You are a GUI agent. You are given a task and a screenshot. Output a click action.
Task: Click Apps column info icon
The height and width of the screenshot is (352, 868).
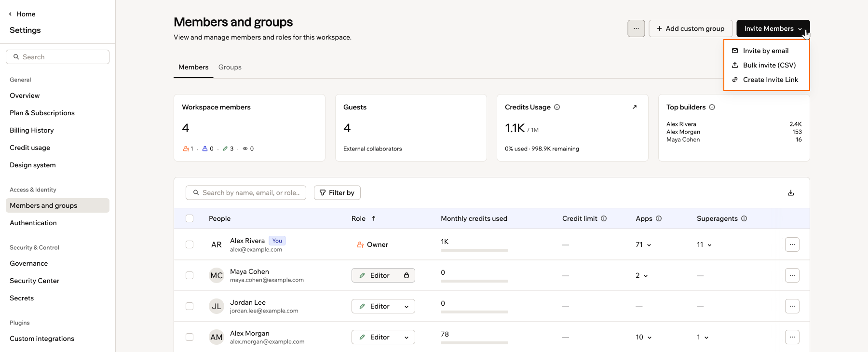click(659, 218)
